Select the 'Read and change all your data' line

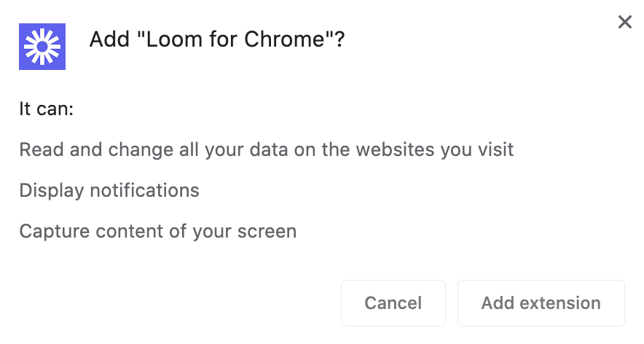click(x=266, y=150)
